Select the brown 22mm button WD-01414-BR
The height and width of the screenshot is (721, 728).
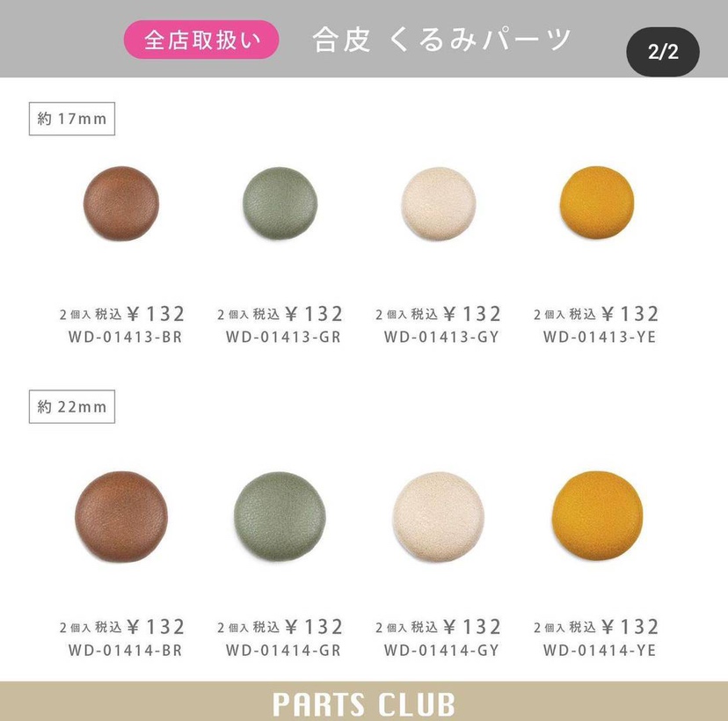click(x=121, y=517)
